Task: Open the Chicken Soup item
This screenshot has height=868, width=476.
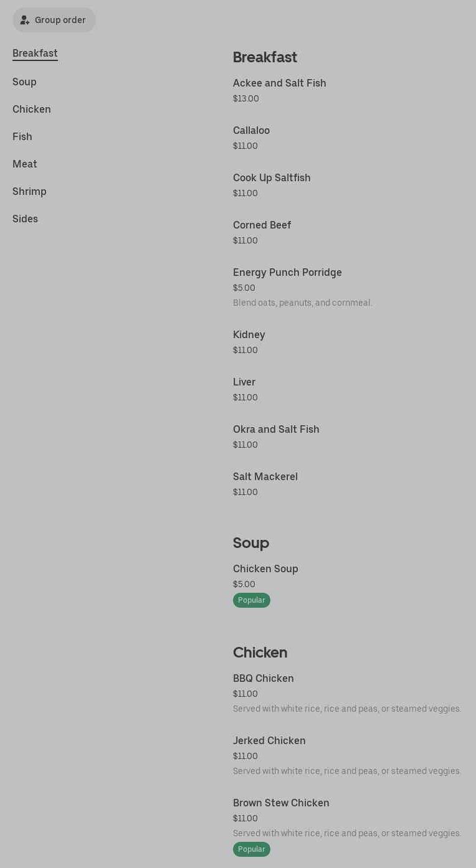Action: [265, 569]
